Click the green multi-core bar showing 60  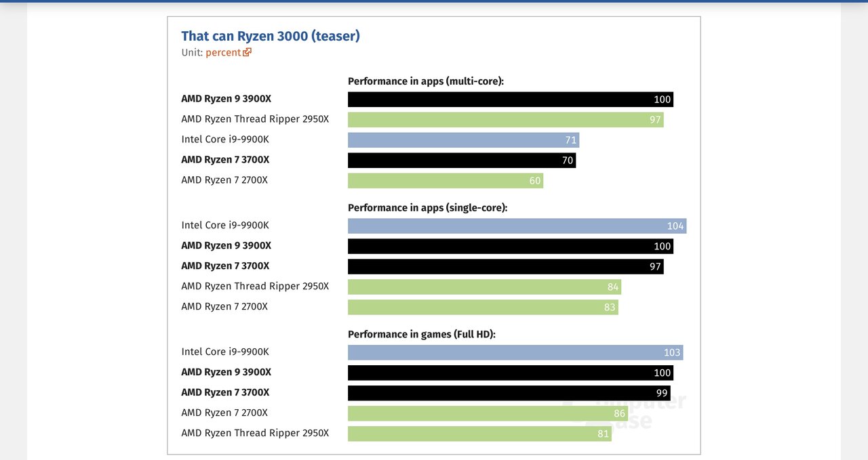(x=446, y=181)
